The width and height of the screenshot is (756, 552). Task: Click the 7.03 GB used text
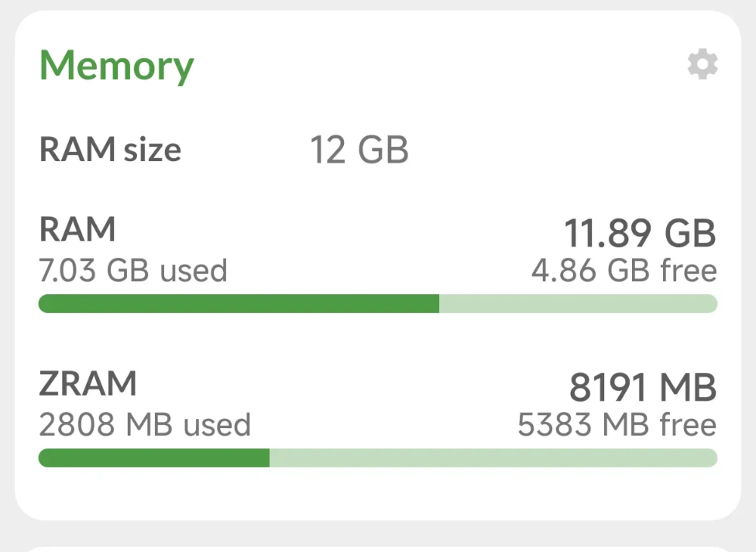(132, 270)
